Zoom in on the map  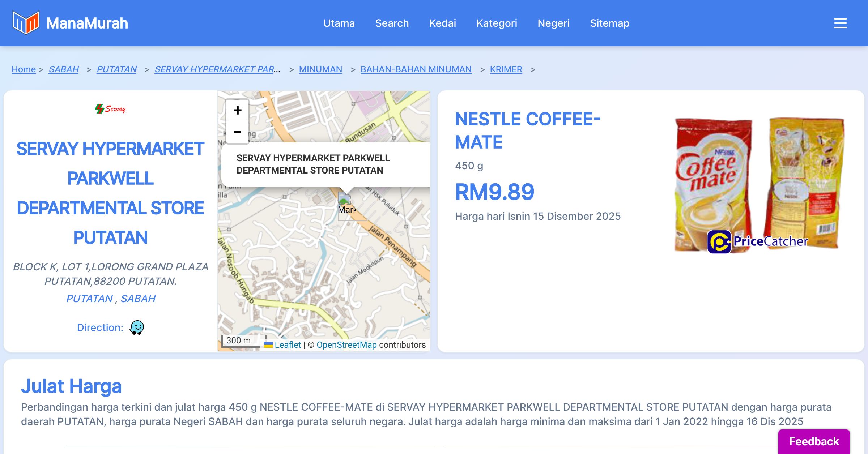pos(237,110)
